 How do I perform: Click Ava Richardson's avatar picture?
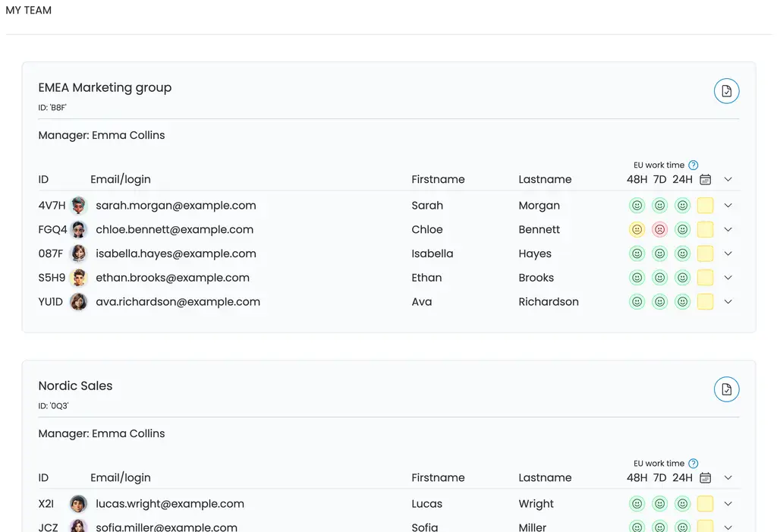(x=79, y=302)
